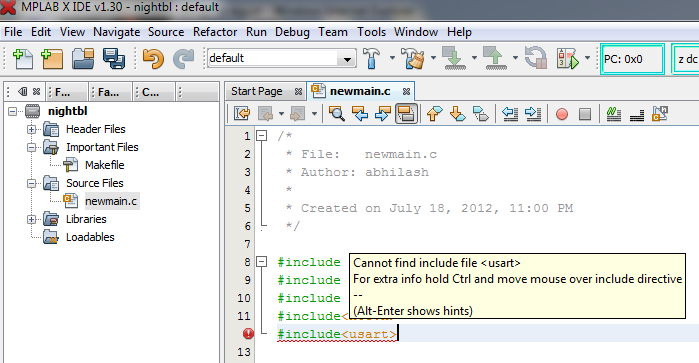Click the editor Find Selection magnifier icon
The height and width of the screenshot is (363, 699).
pyautogui.click(x=337, y=114)
